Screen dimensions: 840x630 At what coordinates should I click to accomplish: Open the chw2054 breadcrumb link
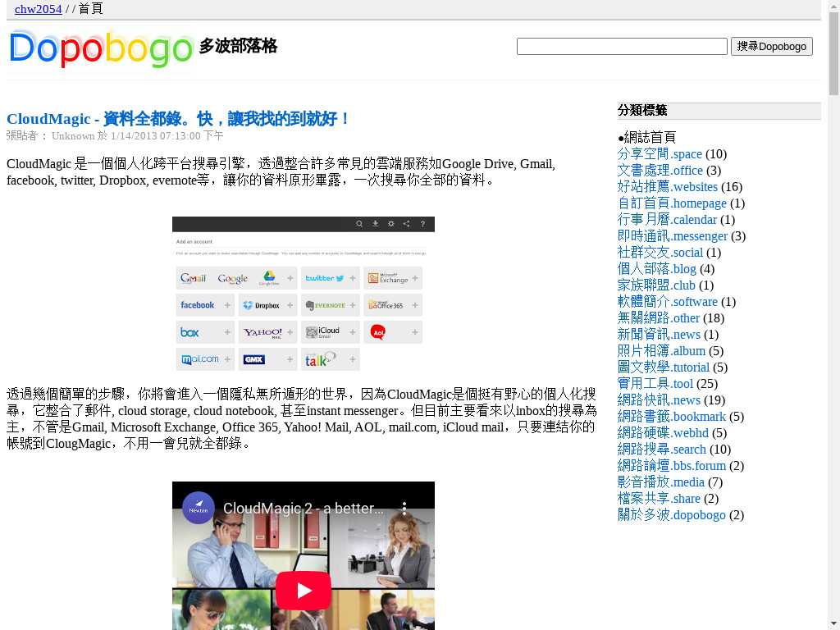(38, 8)
